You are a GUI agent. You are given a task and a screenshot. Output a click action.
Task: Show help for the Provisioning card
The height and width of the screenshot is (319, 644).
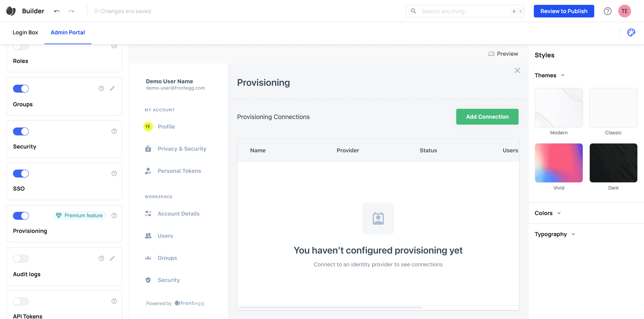point(114,215)
